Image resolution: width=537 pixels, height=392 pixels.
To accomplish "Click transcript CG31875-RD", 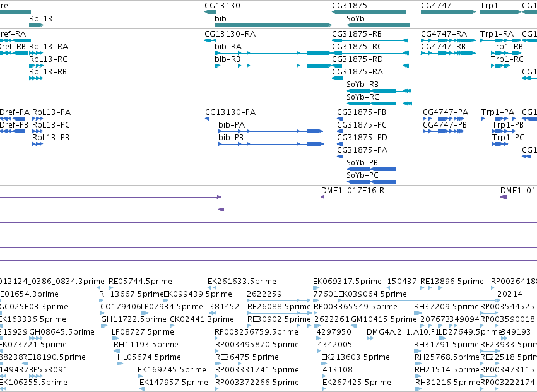I will click(x=357, y=59).
